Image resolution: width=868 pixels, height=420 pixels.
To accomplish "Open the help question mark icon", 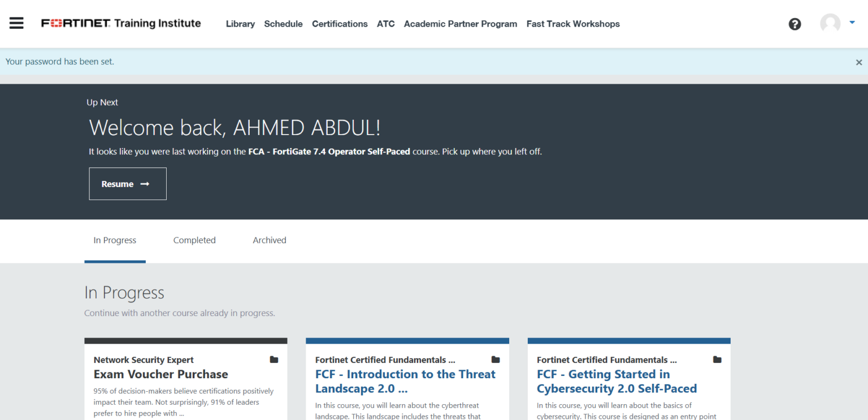I will [795, 24].
